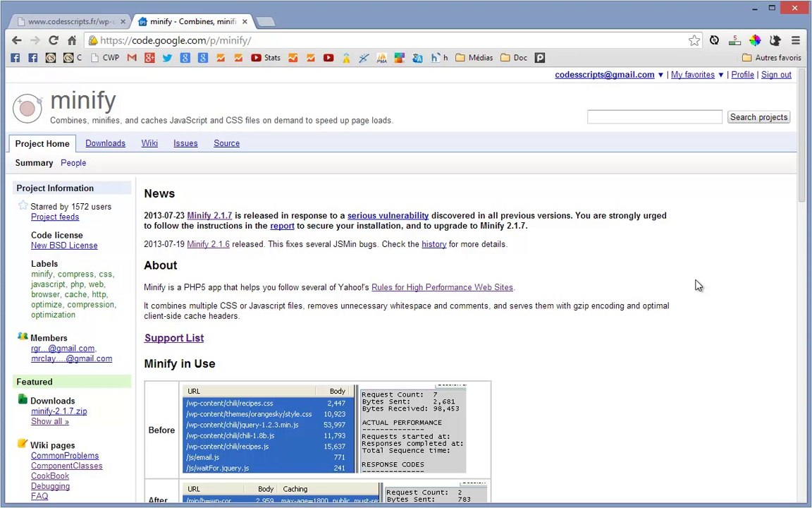Open the Project feeds link
This screenshot has height=508, width=812.
(55, 217)
